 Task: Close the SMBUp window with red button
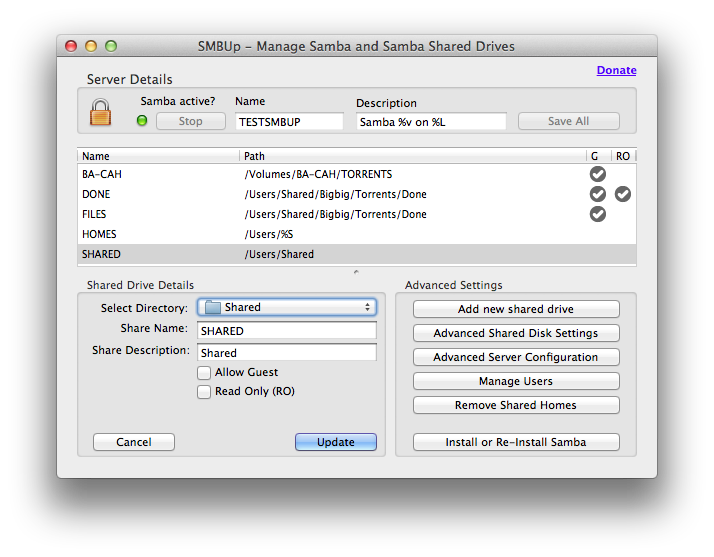[71, 46]
